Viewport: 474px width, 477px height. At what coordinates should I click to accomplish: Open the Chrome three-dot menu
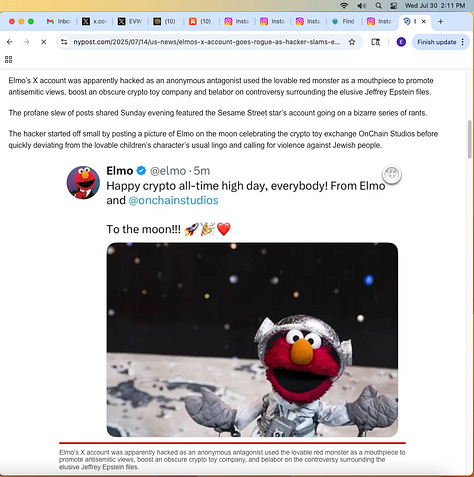tap(463, 42)
